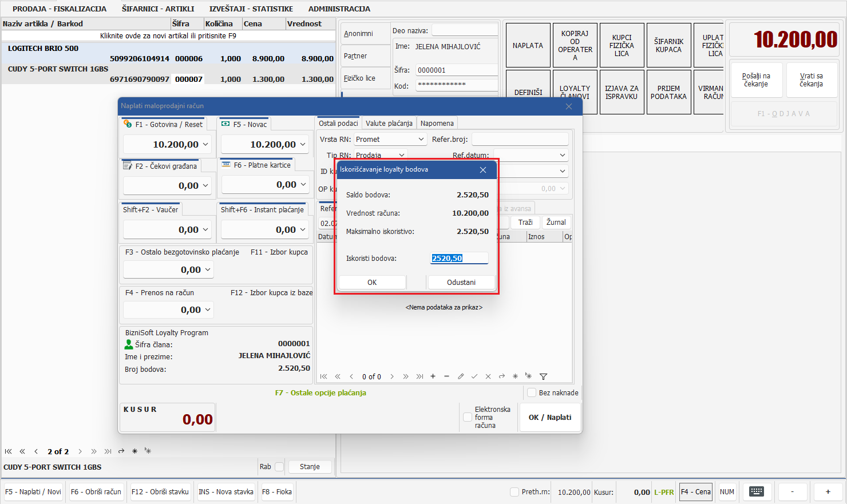This screenshot has width=847, height=504.
Task: Click the funnel filter icon in dialog navigator
Action: (543, 376)
